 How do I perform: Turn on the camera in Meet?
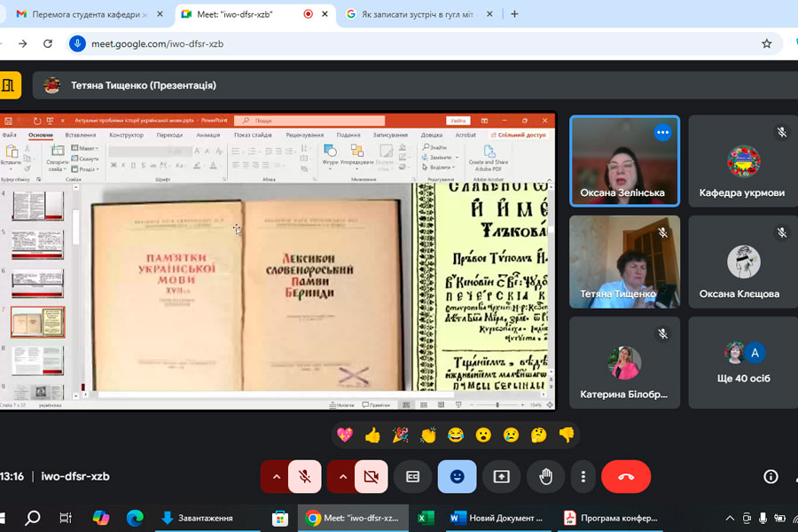[371, 476]
